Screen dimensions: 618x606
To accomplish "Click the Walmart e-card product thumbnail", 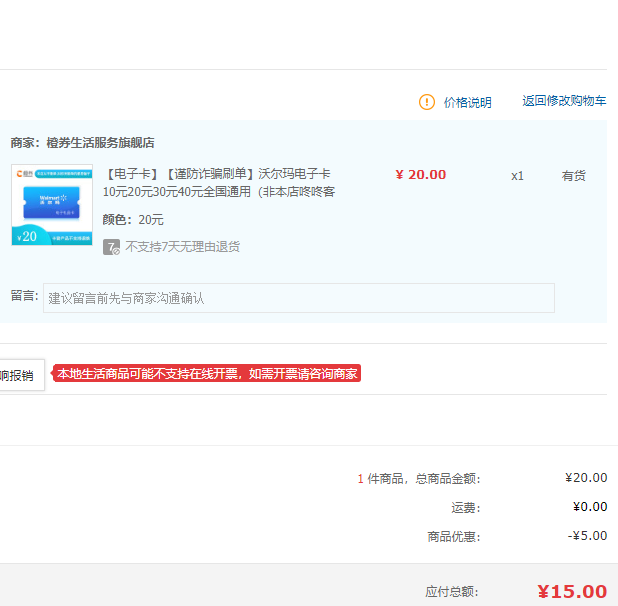I will pos(52,205).
